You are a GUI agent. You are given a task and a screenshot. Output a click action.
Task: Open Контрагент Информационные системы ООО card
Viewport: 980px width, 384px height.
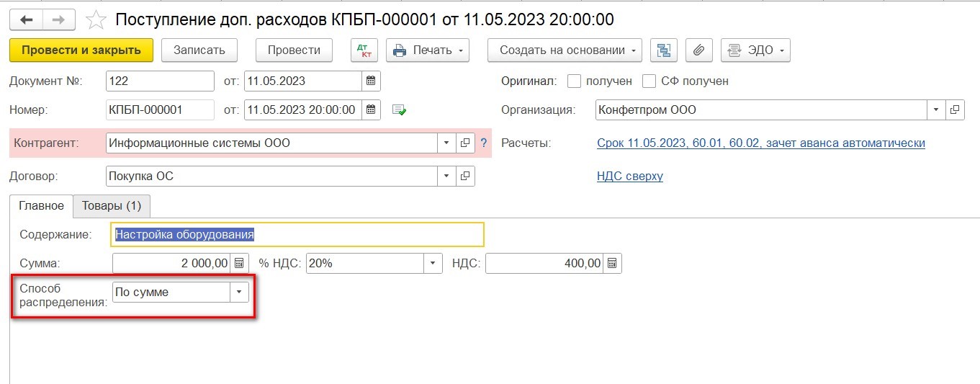tap(465, 143)
